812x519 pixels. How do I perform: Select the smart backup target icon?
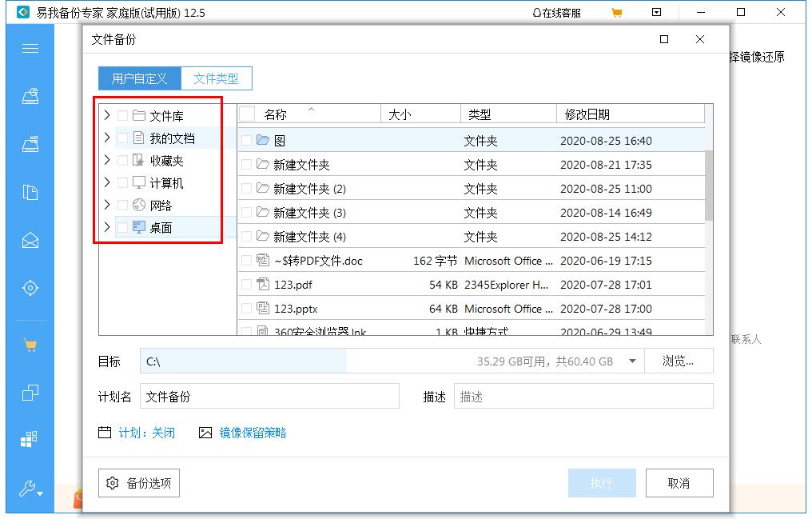pos(30,287)
